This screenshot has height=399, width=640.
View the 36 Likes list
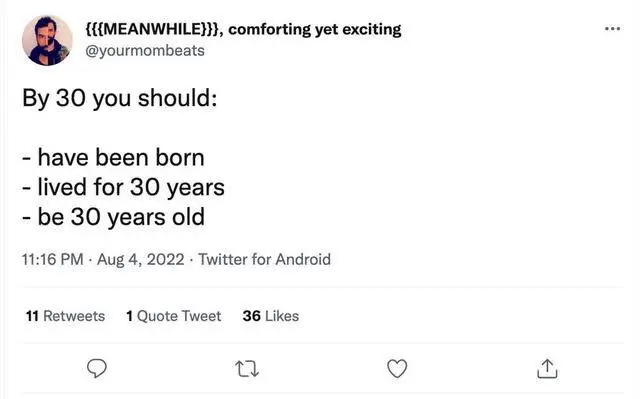point(271,316)
